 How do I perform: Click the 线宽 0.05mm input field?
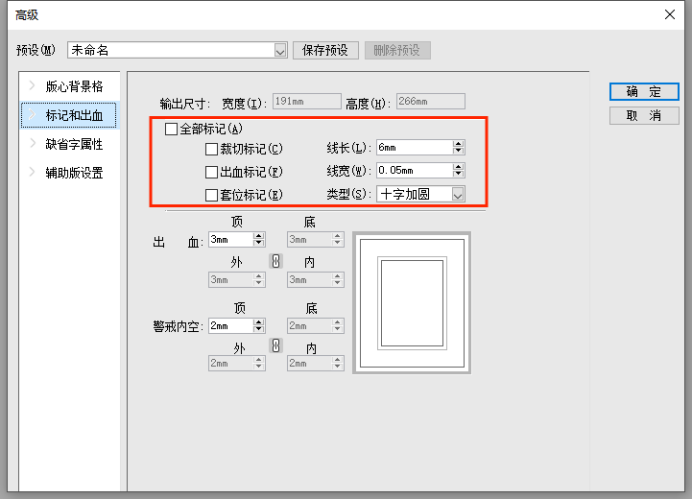click(x=413, y=171)
